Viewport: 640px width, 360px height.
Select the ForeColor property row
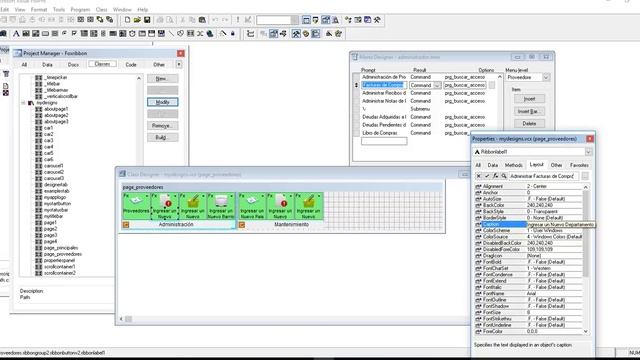tap(529, 331)
